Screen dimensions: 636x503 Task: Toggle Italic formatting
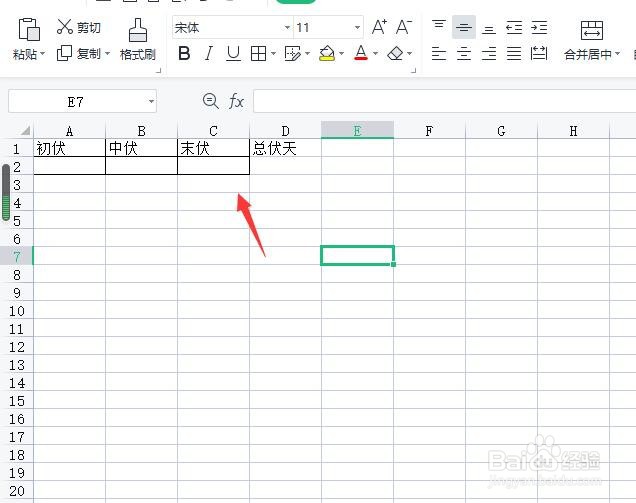(x=208, y=53)
